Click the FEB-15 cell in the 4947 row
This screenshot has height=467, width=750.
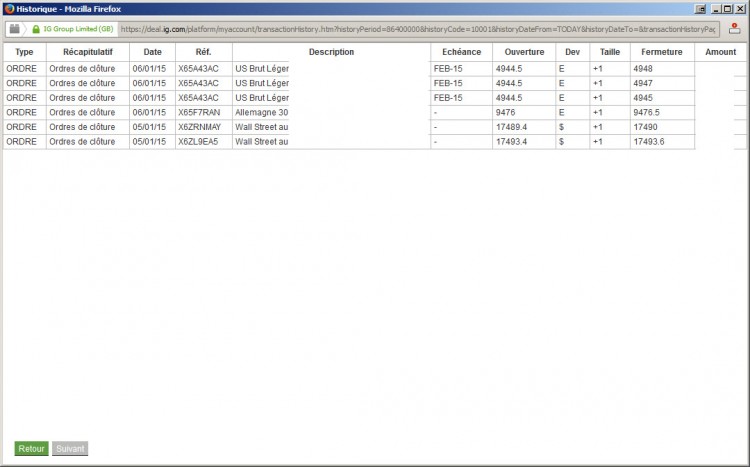point(461,83)
